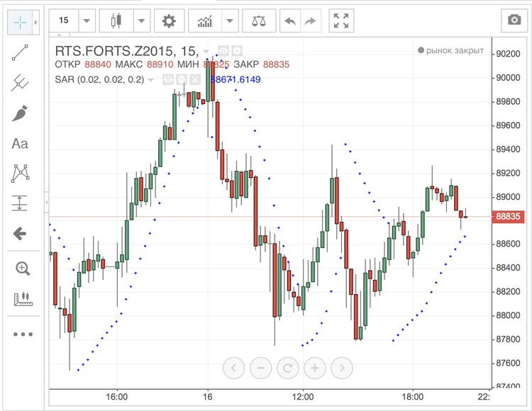The width and height of the screenshot is (532, 411).
Task: Select the crosshair cursor tool
Action: 20,22
